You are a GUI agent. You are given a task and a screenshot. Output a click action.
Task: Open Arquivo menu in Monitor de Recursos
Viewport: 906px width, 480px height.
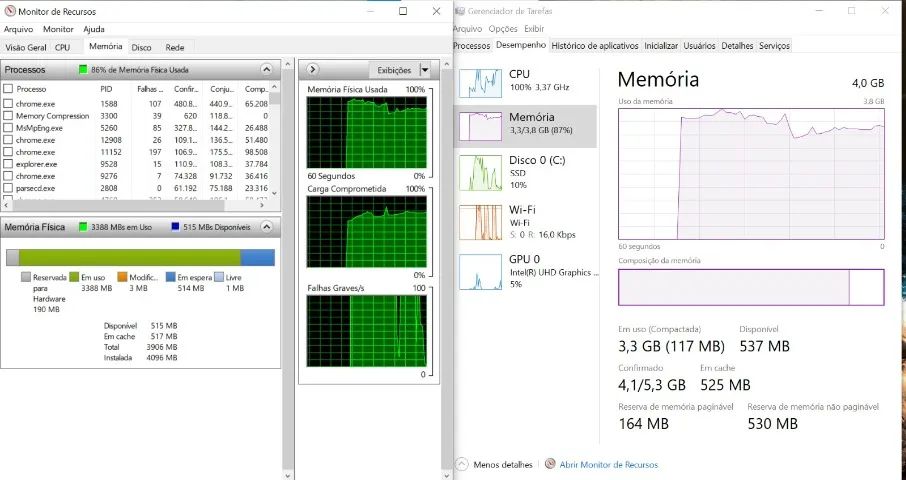[x=18, y=29]
